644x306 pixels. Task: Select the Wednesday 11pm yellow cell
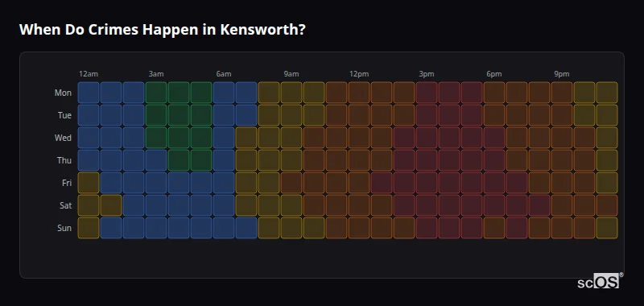607,138
